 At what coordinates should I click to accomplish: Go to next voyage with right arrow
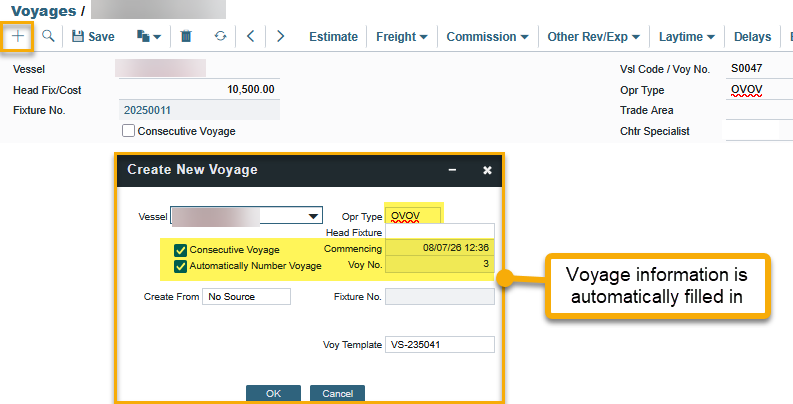click(281, 36)
